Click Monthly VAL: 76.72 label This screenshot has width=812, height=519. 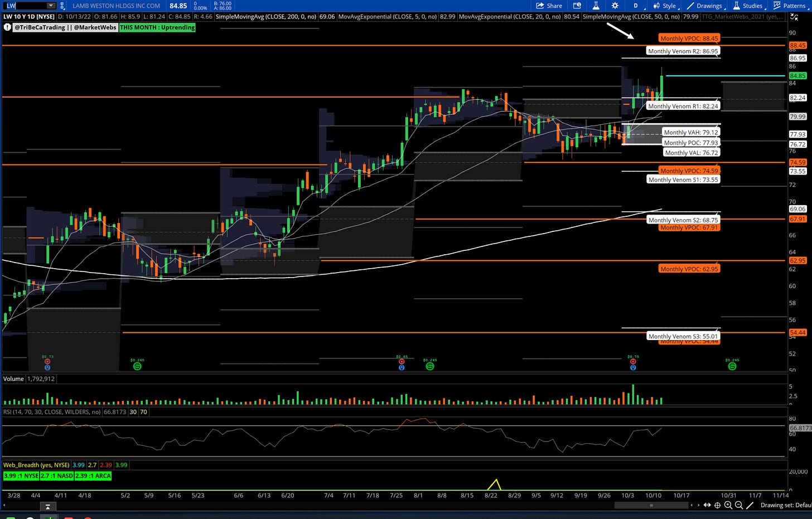coord(692,153)
